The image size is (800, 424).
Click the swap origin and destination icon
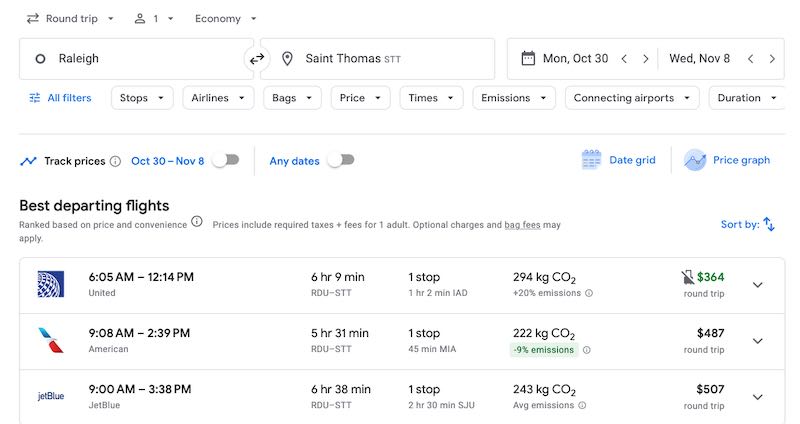tap(257, 59)
